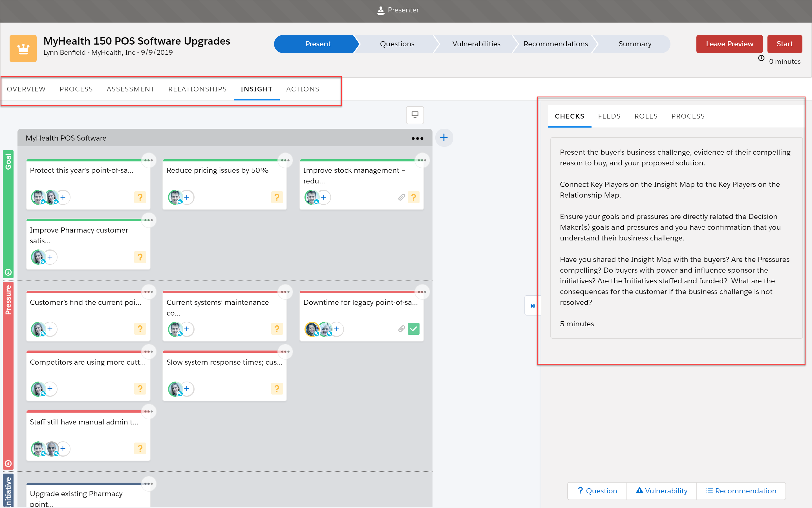Go to the Recommendations stage in progress path
Image resolution: width=812 pixels, height=508 pixels.
tap(556, 44)
